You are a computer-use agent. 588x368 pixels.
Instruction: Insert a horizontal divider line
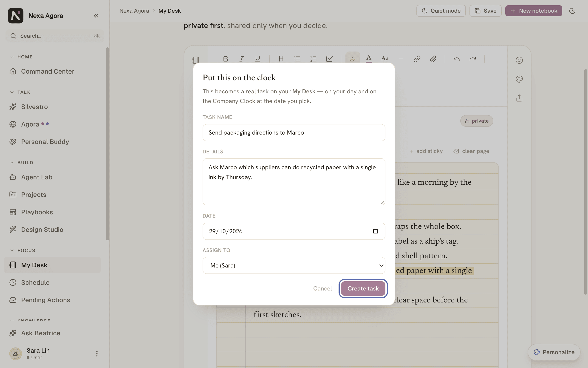[x=401, y=59]
